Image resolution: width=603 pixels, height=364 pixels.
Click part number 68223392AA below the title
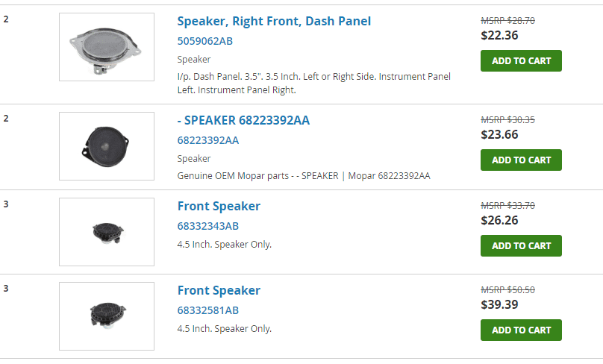pos(208,140)
